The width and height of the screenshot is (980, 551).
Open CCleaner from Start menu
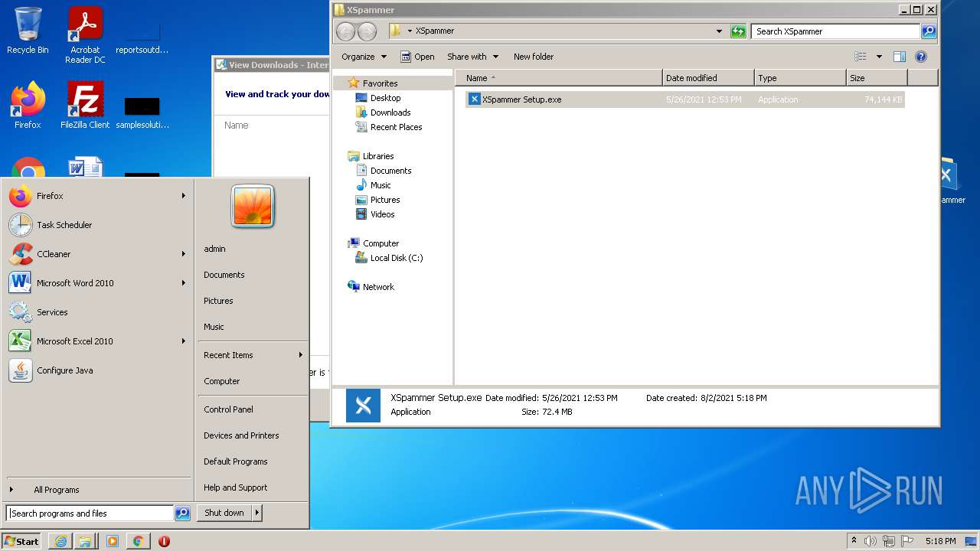96,254
